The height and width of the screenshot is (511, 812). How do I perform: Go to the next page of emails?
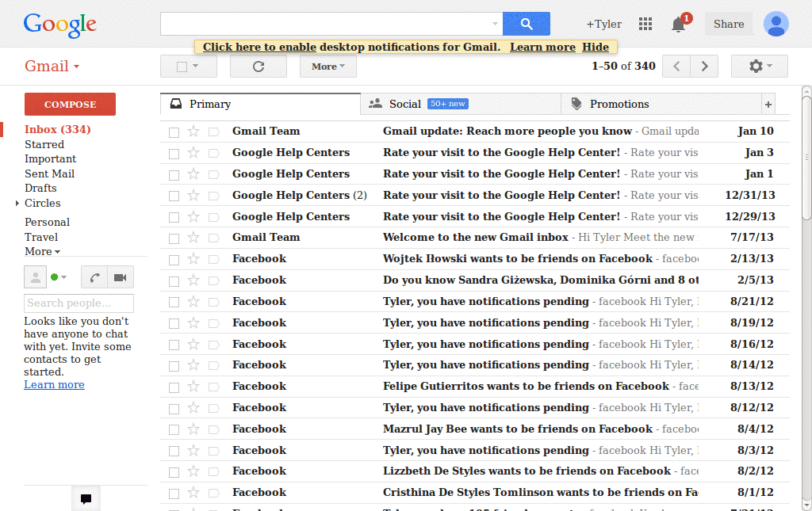tap(704, 67)
